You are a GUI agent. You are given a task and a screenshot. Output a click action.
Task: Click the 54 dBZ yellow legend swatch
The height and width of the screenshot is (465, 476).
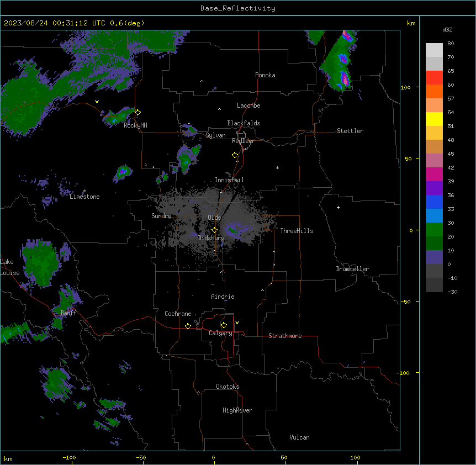(x=434, y=119)
